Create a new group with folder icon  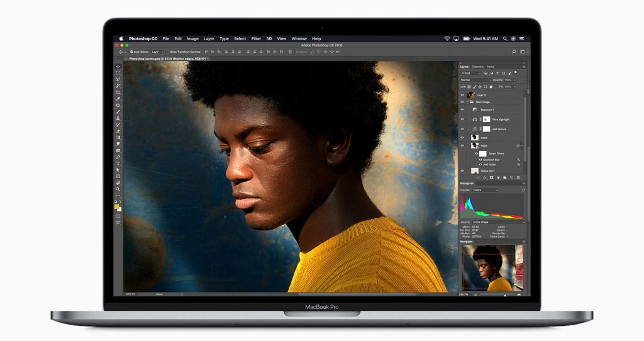click(504, 177)
